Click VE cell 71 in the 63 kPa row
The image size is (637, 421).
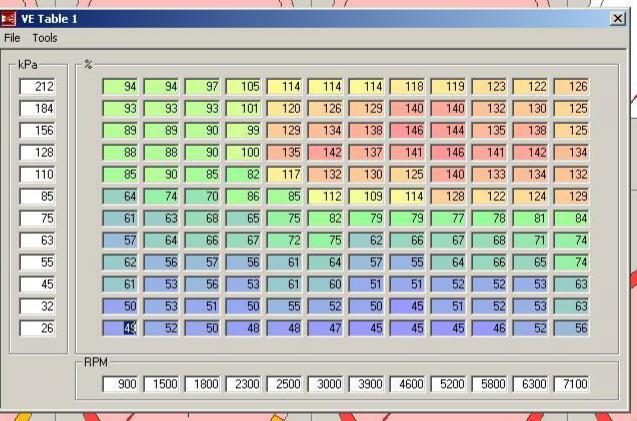[x=531, y=240]
